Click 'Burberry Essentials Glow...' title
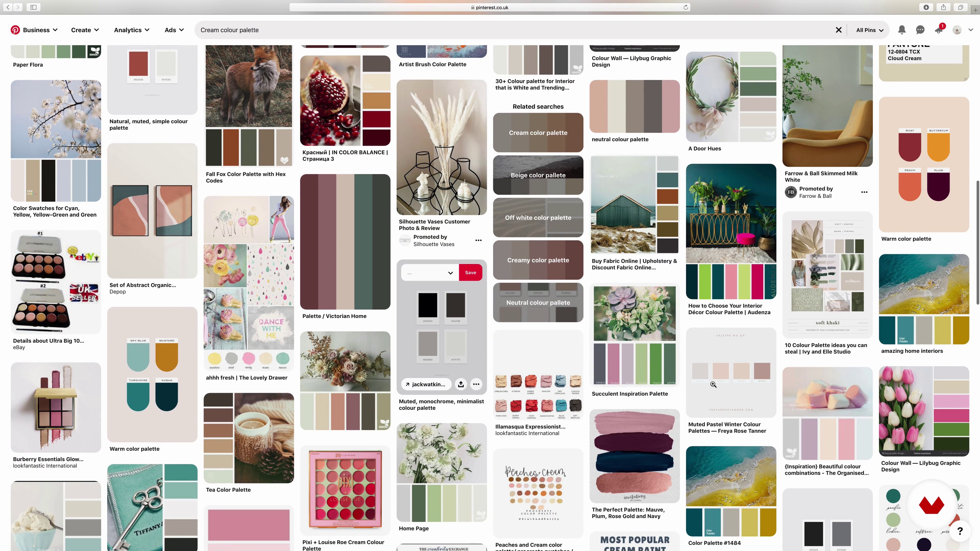The width and height of the screenshot is (980, 551). pyautogui.click(x=48, y=459)
